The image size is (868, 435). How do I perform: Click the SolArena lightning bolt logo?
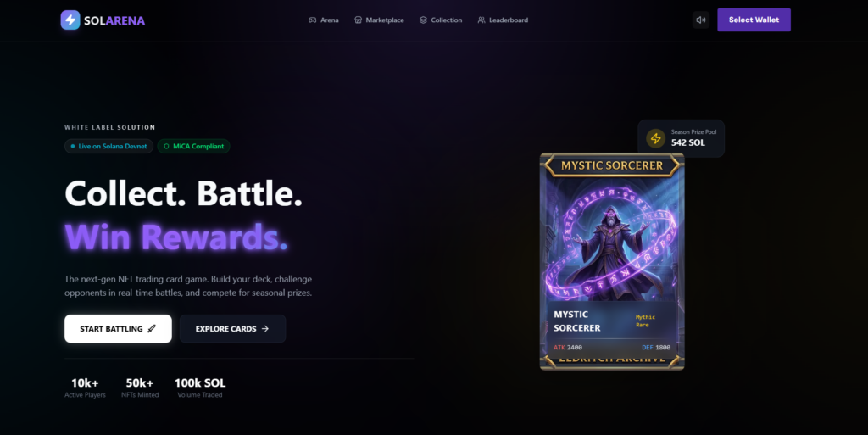click(70, 20)
